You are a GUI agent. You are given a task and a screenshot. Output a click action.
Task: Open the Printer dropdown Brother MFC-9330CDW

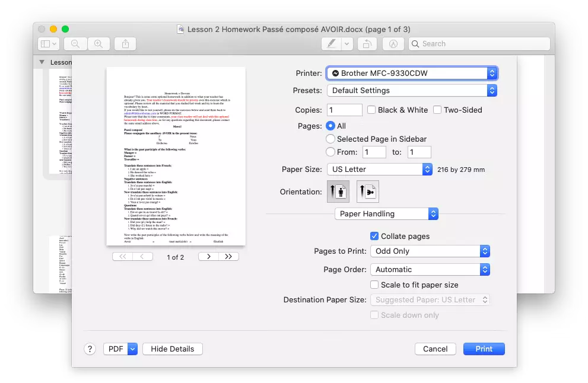(x=412, y=73)
